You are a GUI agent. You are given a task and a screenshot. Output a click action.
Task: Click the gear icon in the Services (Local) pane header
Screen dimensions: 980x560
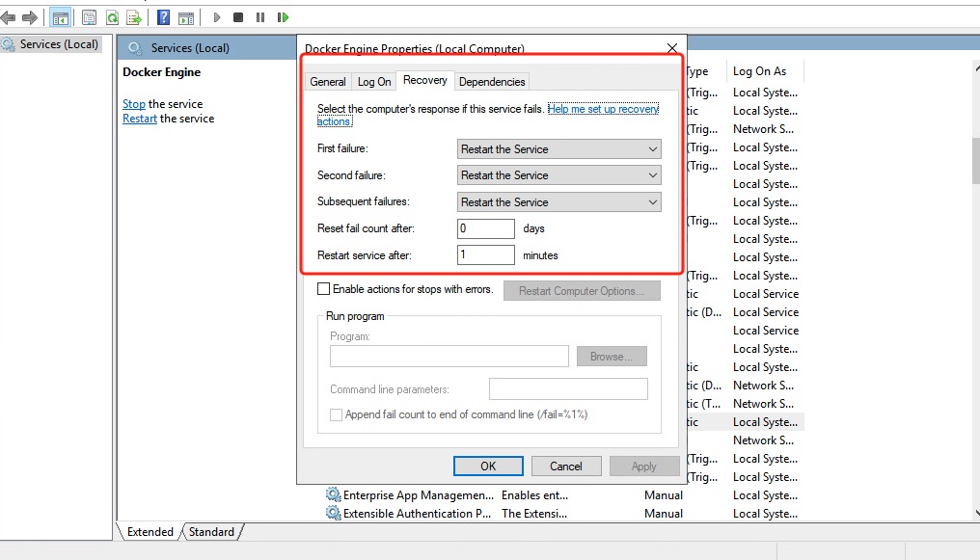135,48
